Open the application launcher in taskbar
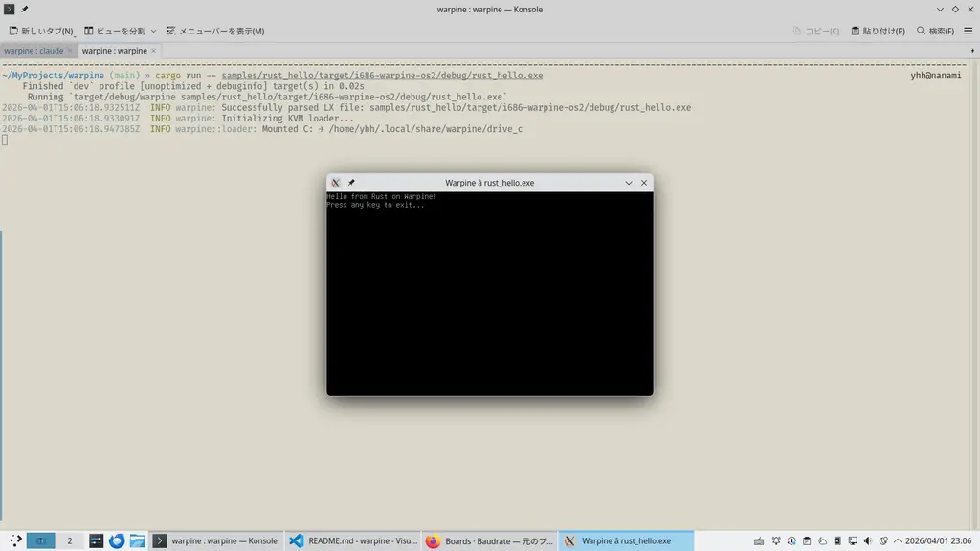 pos(13,540)
